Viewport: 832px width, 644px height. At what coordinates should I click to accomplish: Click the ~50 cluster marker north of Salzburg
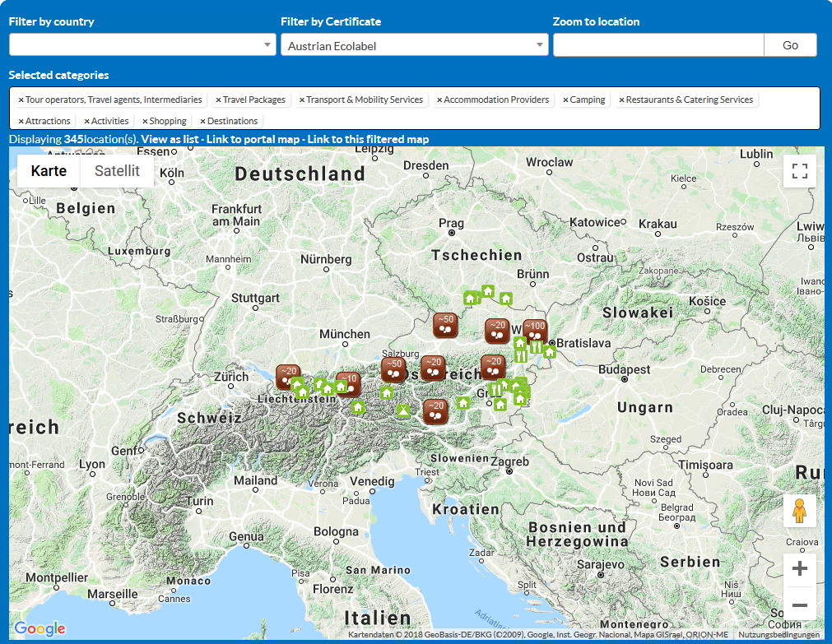pyautogui.click(x=445, y=324)
